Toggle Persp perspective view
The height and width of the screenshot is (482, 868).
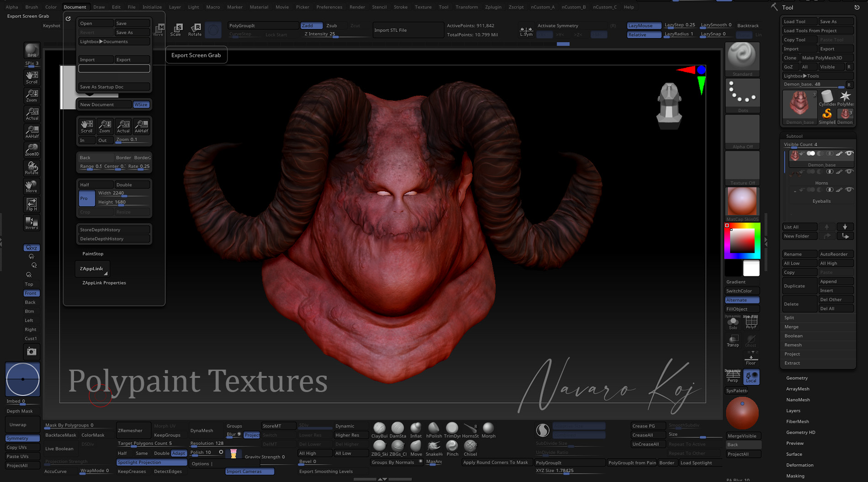733,376
